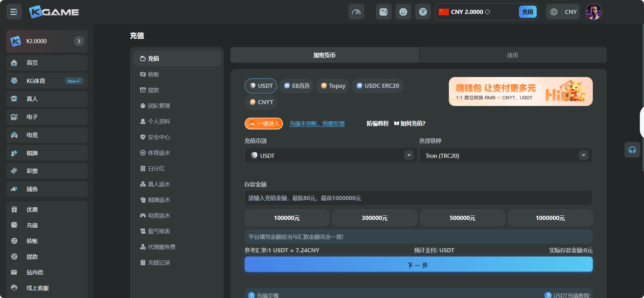Click the KGAME logo
Screen dimensions: 644x298
click(x=54, y=12)
